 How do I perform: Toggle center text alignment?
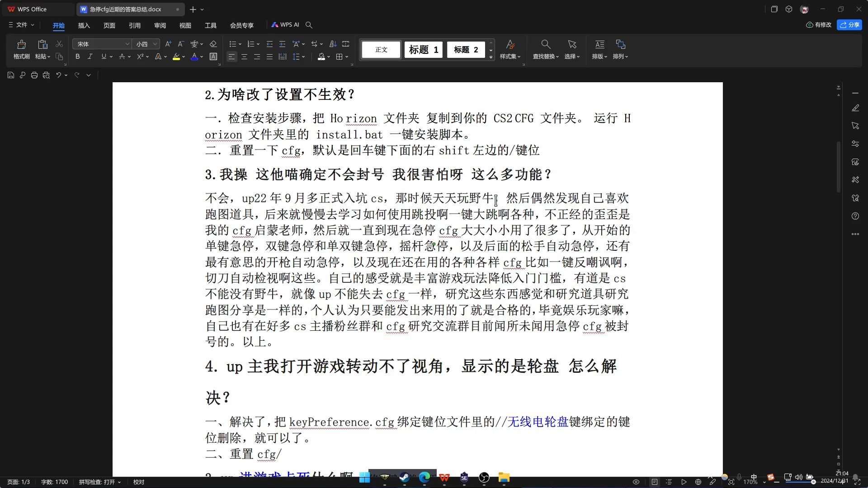(244, 57)
